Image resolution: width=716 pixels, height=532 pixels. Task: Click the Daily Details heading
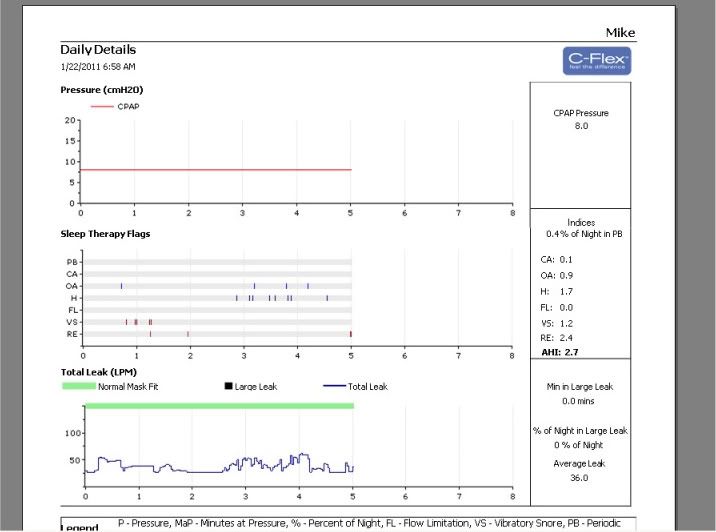[x=98, y=50]
